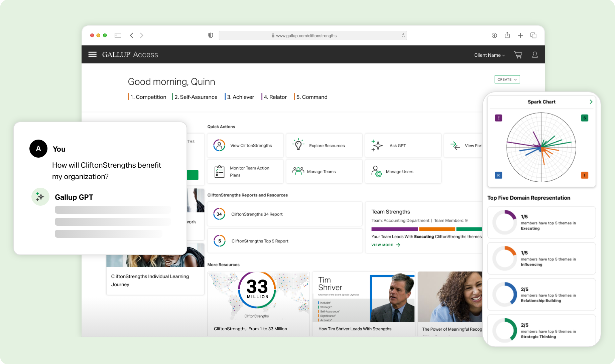Image resolution: width=615 pixels, height=364 pixels.
Task: Select the 2. Self-Assurance strength
Action: [195, 97]
